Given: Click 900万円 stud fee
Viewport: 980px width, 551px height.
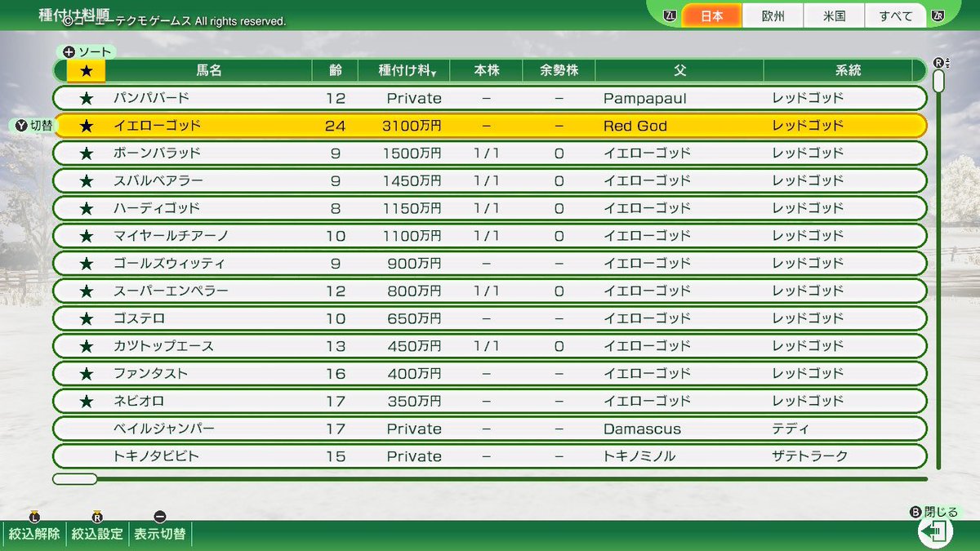Looking at the screenshot, I should pos(415,264).
